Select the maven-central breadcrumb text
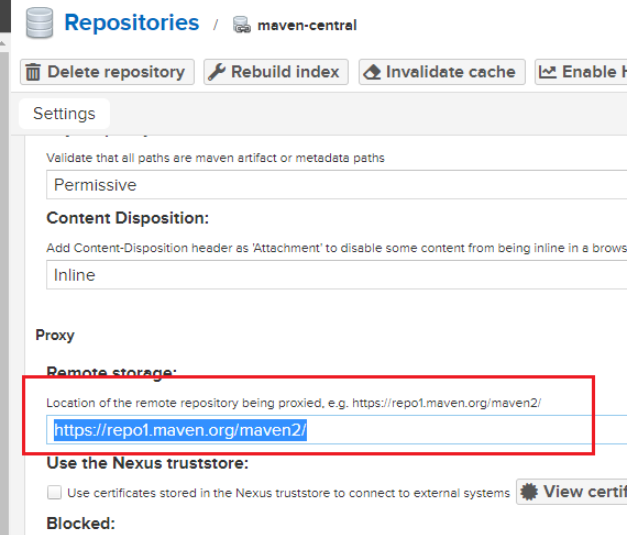 [307, 26]
